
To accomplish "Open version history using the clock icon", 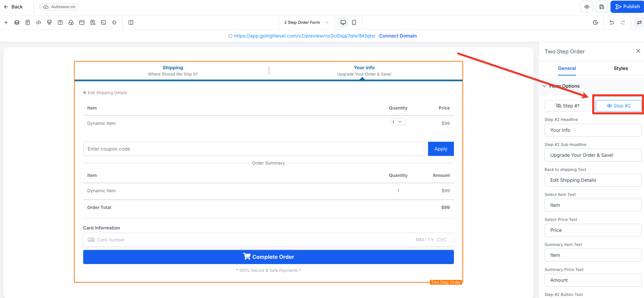I will pos(595,22).
